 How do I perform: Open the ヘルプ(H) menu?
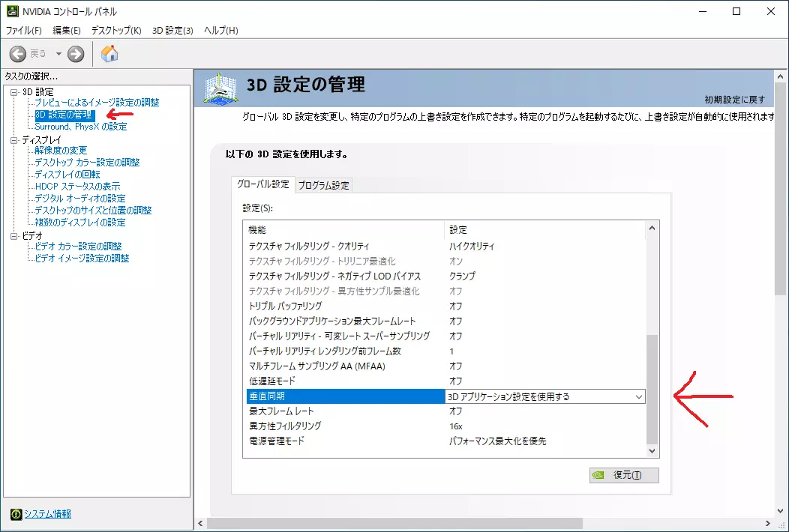point(221,30)
